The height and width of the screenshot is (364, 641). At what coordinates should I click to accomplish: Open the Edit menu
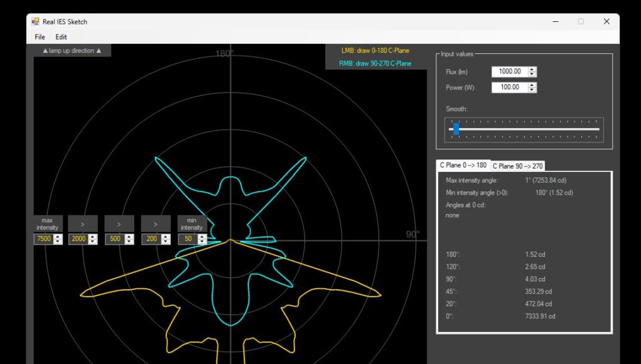(x=62, y=37)
